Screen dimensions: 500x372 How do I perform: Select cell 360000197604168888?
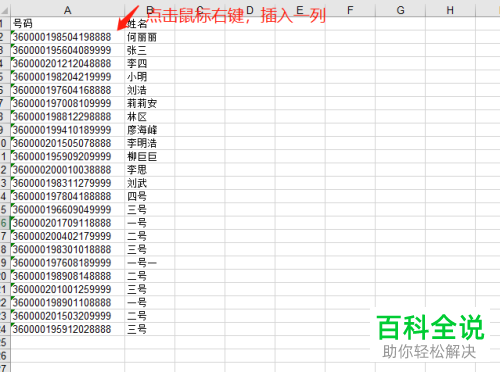tap(67, 90)
